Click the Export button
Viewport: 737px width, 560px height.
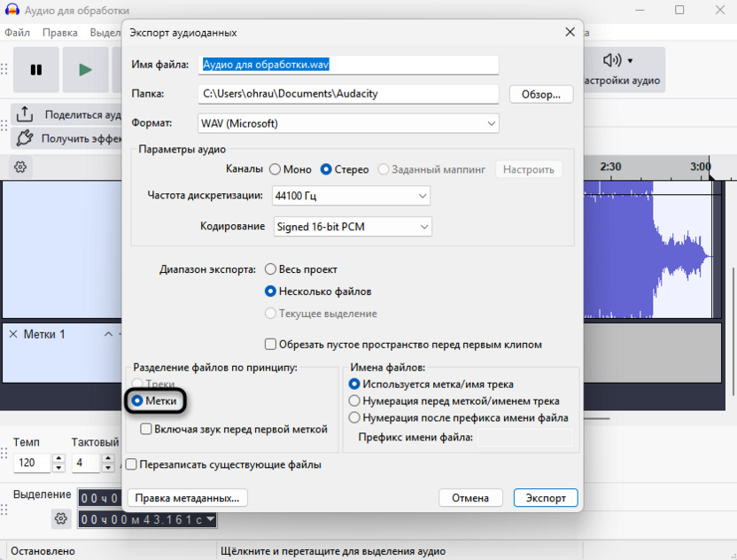pos(546,498)
